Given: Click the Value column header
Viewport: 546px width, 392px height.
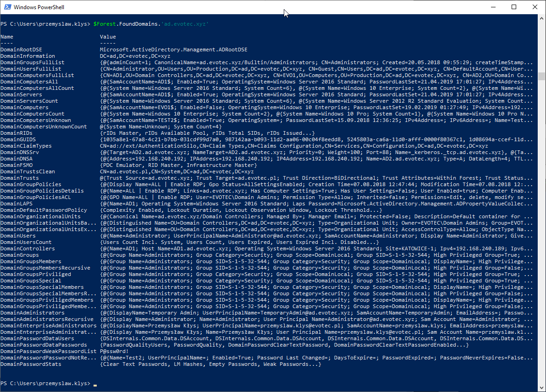Looking at the screenshot, I should [x=107, y=36].
